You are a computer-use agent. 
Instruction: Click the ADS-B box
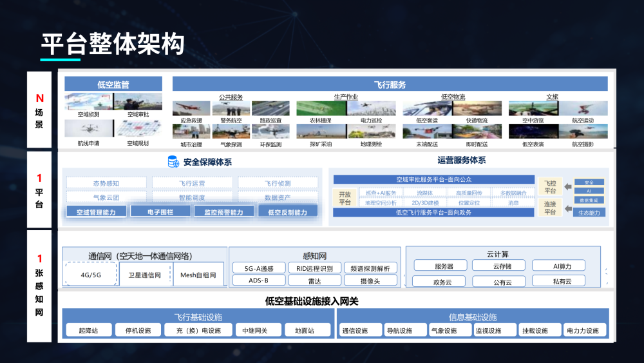pos(259,280)
